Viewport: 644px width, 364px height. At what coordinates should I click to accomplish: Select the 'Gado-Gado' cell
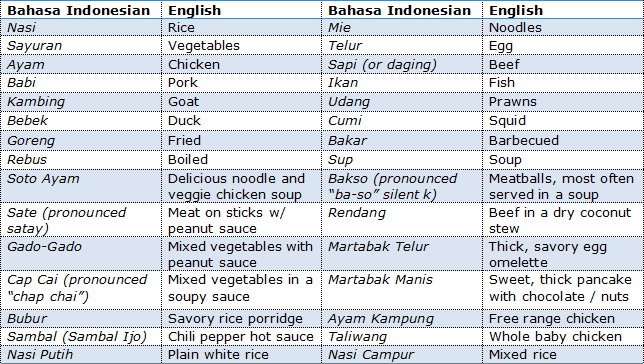click(81, 253)
